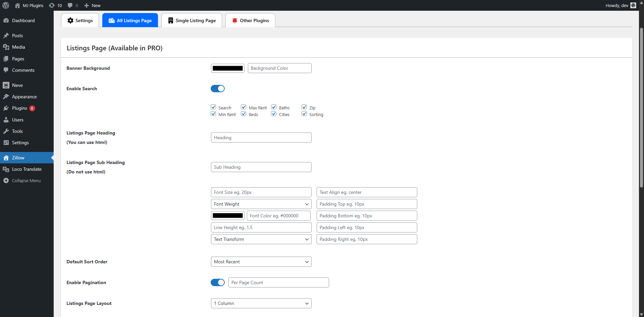Open the Listings Page Layout dropdown

261,303
